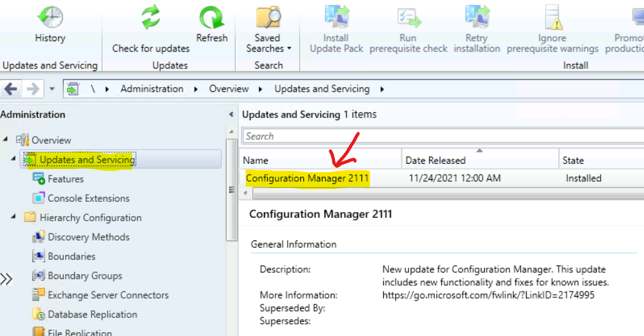This screenshot has height=336, width=644.
Task: Go back with the left arrow button
Action: (11, 88)
